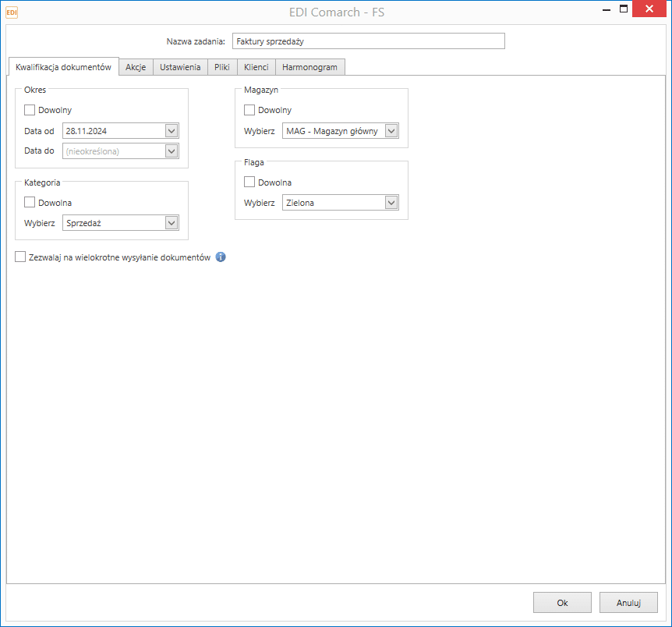Click the Nazwa zadania input field
The height and width of the screenshot is (627, 672).
[369, 41]
